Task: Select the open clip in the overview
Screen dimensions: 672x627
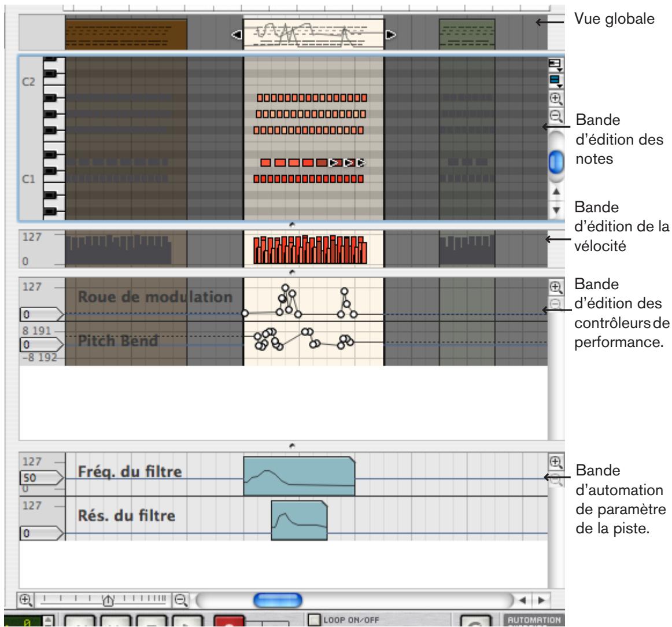Action: (313, 34)
